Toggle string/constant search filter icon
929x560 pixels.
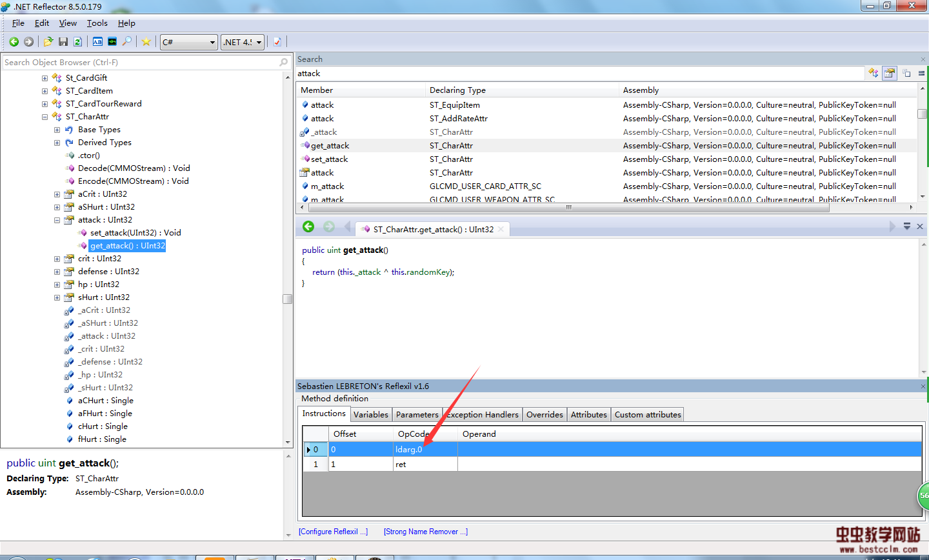906,73
